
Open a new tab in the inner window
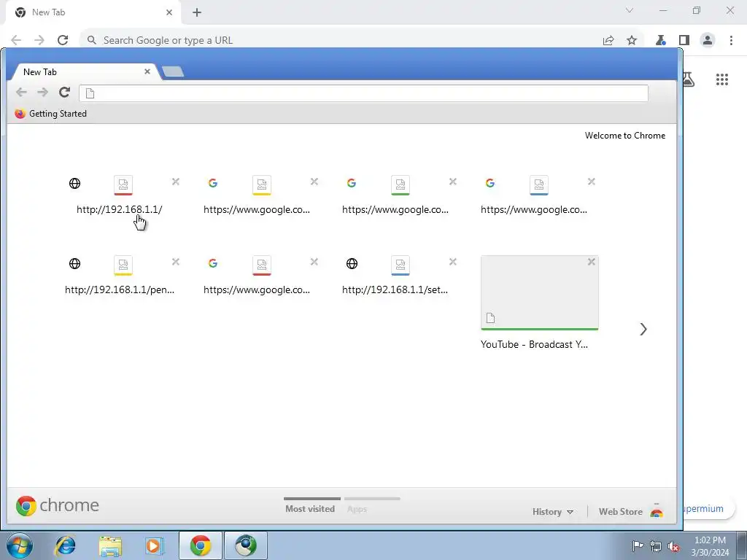tap(173, 71)
